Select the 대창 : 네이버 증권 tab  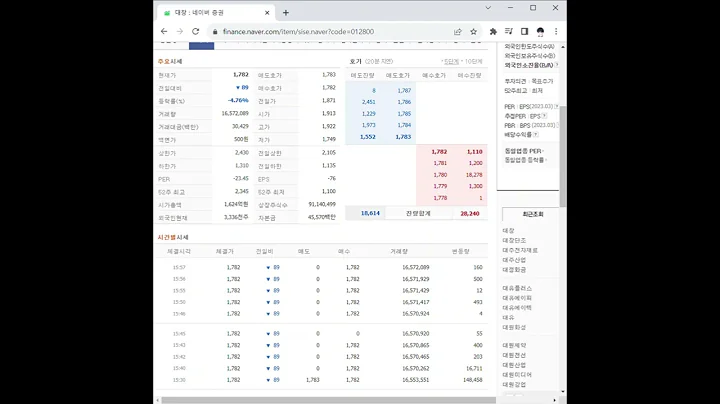point(216,13)
